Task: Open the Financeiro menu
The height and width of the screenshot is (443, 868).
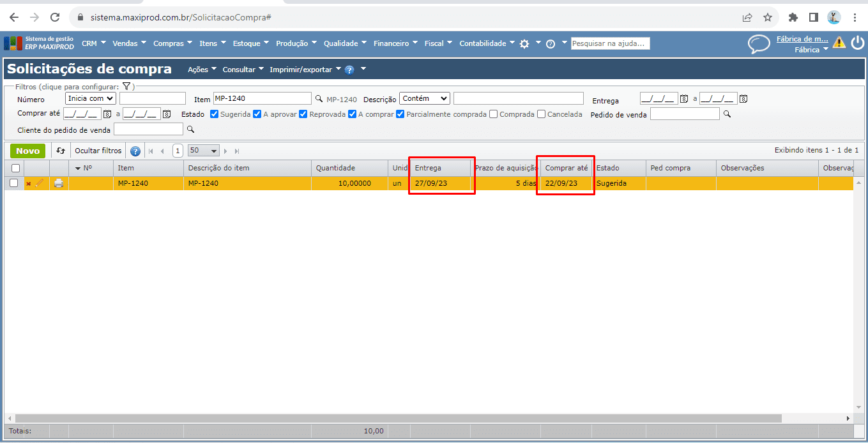Action: 395,43
